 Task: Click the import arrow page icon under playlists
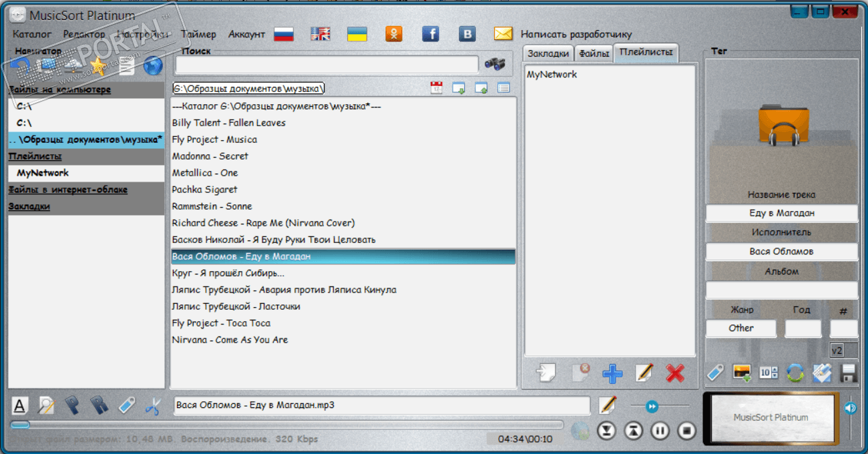(546, 373)
